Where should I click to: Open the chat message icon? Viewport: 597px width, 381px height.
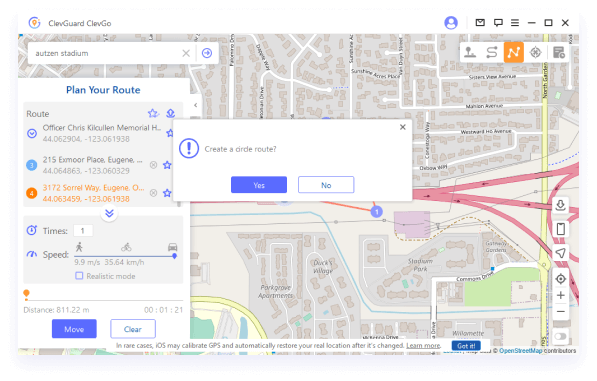498,23
